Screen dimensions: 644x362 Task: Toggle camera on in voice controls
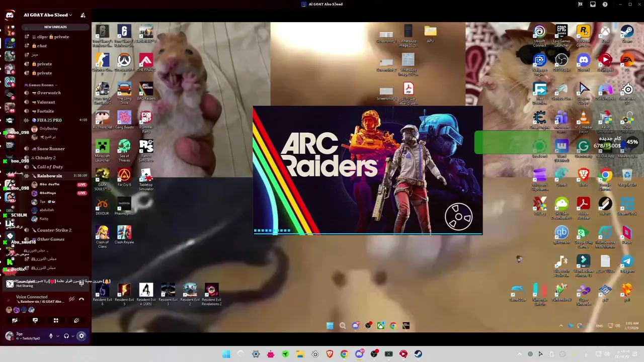tap(15, 320)
